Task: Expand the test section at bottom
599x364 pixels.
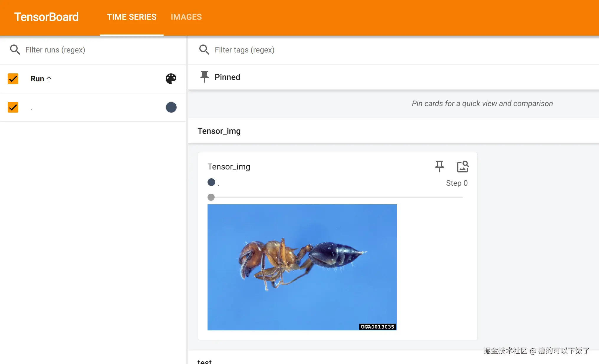Action: 205,361
